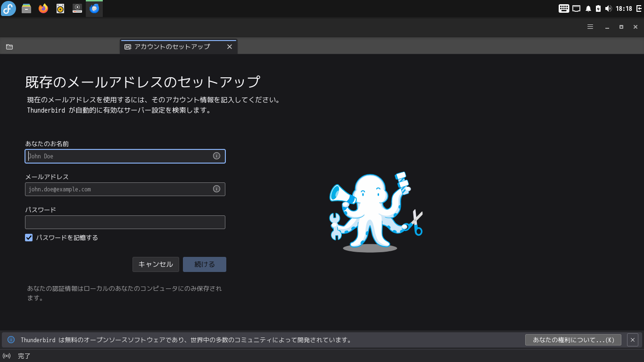Dismiss the Thunderbird rights notification bar
This screenshot has height=362, width=644.
pyautogui.click(x=633, y=340)
